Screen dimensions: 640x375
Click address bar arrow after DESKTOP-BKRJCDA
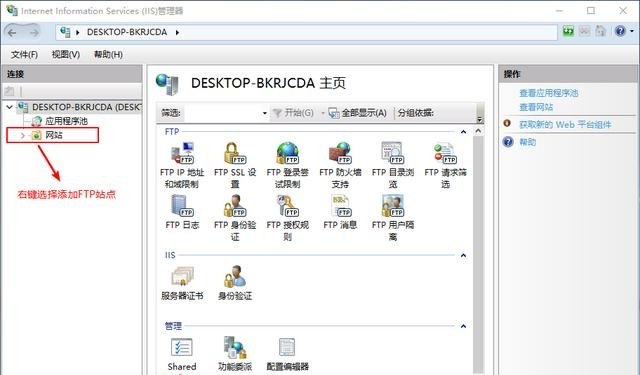point(177,32)
